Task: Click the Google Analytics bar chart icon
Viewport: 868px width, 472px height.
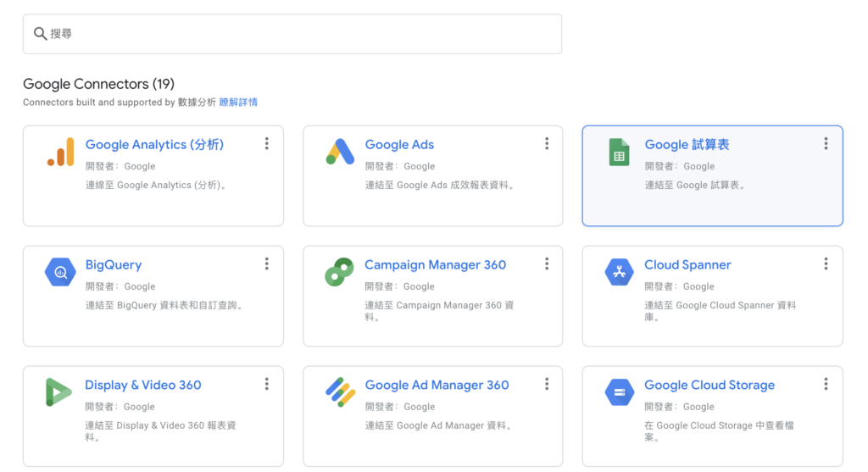Action: click(61, 152)
